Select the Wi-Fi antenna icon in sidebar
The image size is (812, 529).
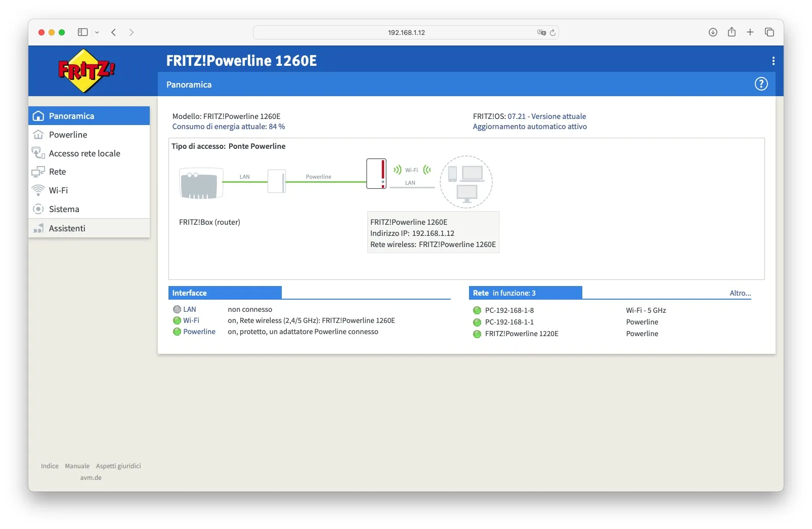click(38, 190)
